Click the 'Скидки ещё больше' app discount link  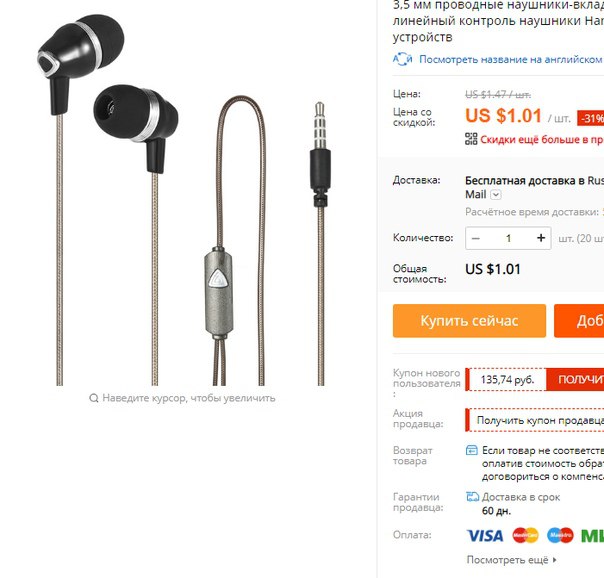(542, 139)
